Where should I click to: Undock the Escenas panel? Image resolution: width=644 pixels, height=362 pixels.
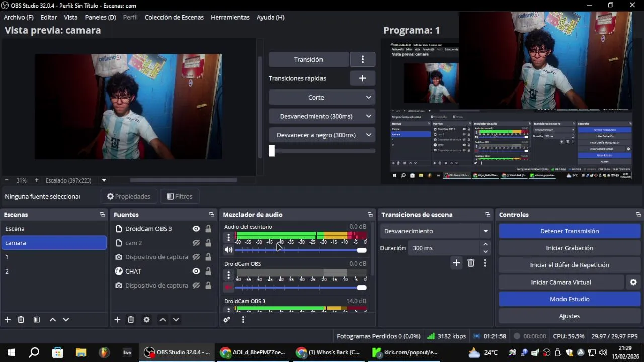tap(102, 215)
